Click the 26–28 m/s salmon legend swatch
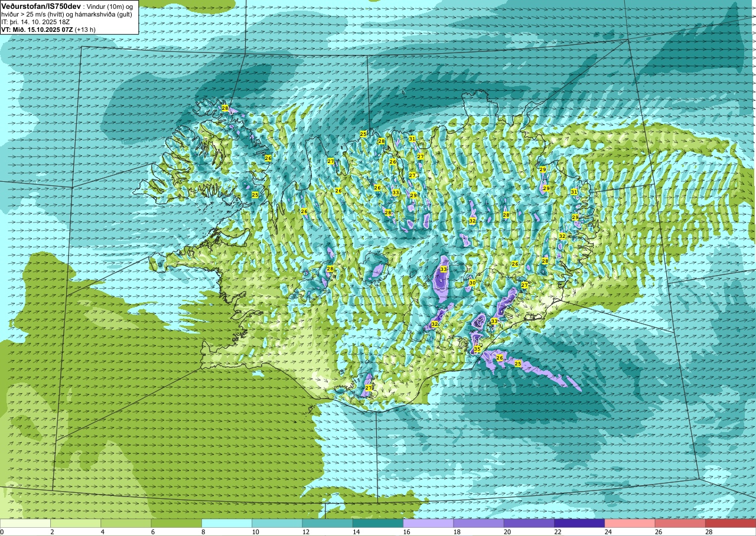756x536 pixels. 680,523
